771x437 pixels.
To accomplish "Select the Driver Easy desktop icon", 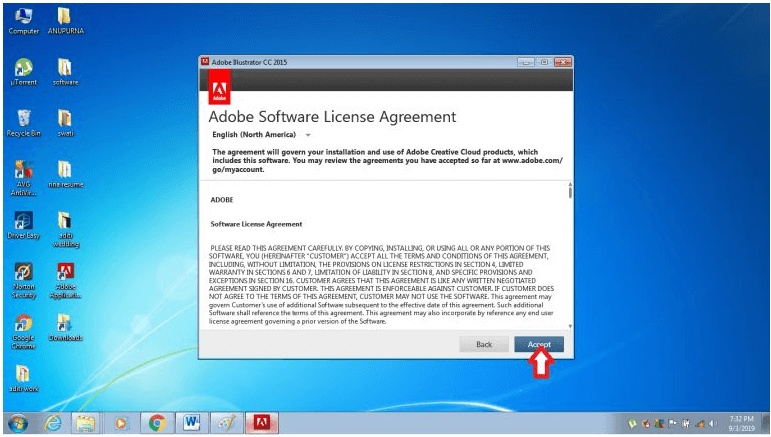I will pyautogui.click(x=24, y=226).
